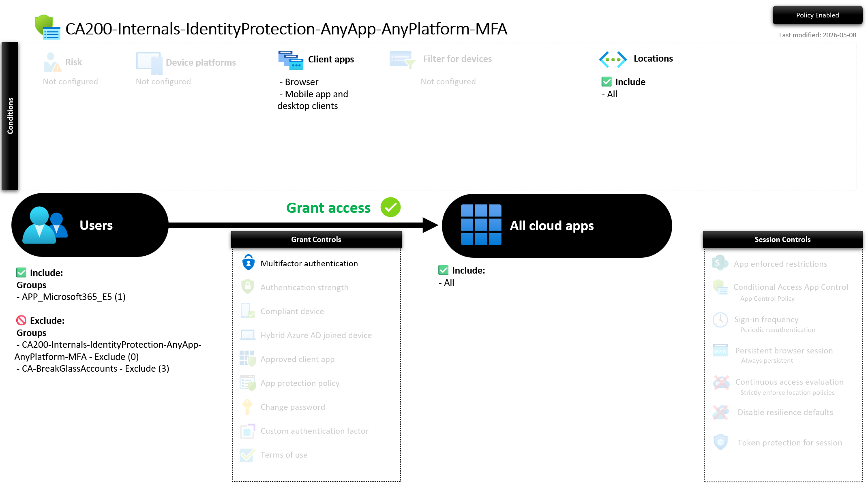Viewport: 868px width, 488px height.
Task: Click the policy title CA200-Internals-IdentityProtection
Action: [286, 29]
